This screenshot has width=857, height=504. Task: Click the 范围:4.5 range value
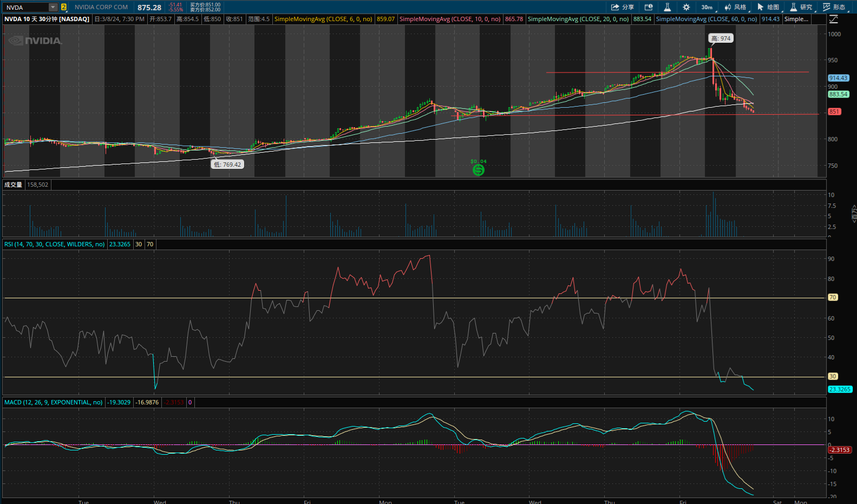click(x=259, y=19)
